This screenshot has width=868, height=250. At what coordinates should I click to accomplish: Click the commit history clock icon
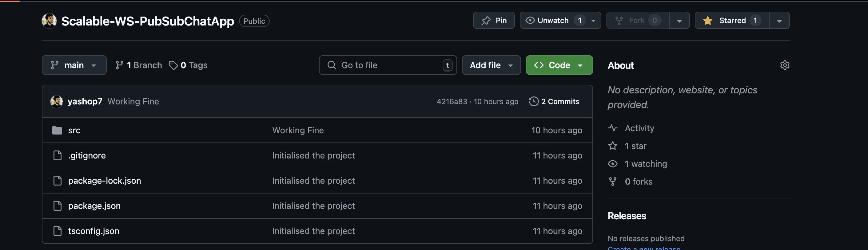533,101
